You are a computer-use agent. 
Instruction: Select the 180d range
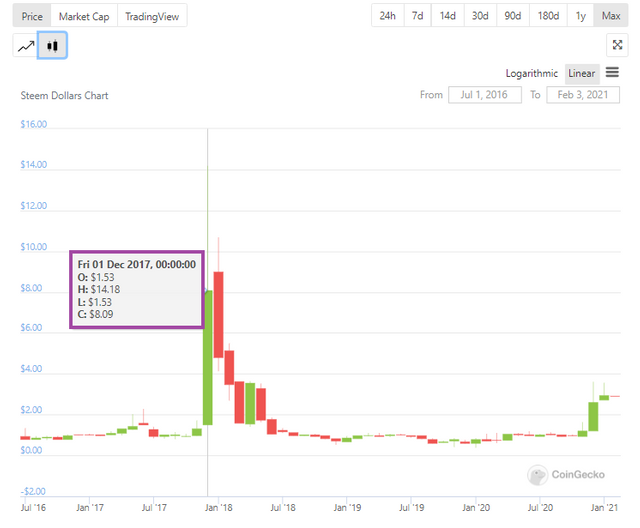[x=548, y=16]
